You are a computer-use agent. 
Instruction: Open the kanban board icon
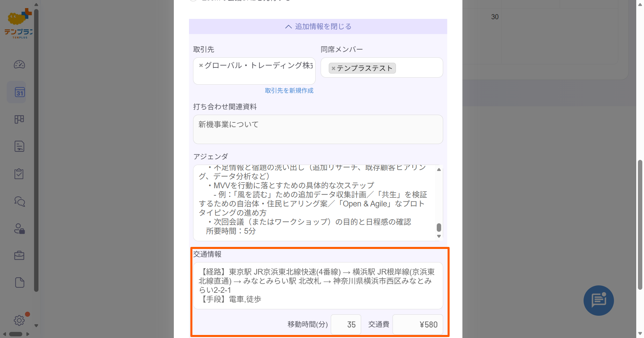pyautogui.click(x=19, y=119)
